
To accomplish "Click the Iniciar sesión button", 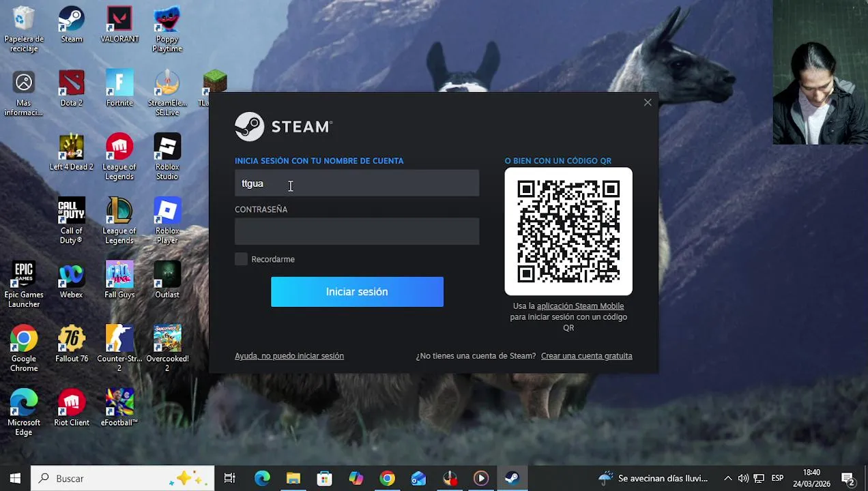I will [x=357, y=292].
